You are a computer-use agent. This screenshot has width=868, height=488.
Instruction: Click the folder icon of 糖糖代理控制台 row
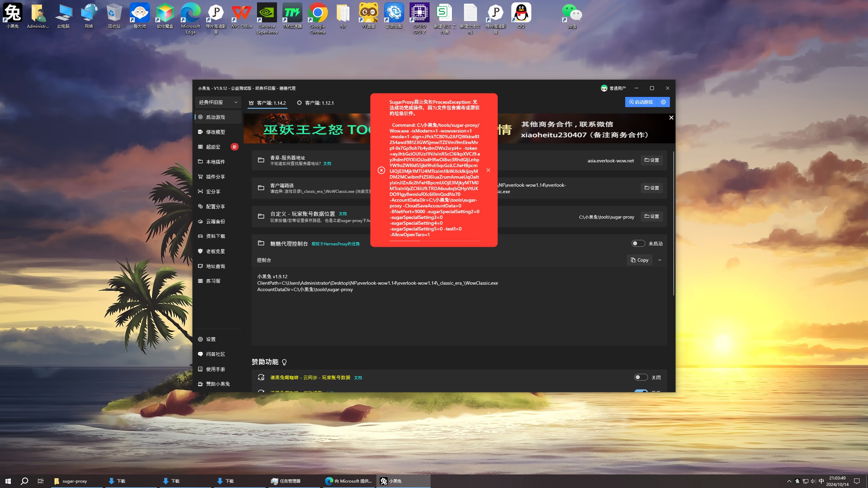click(261, 243)
